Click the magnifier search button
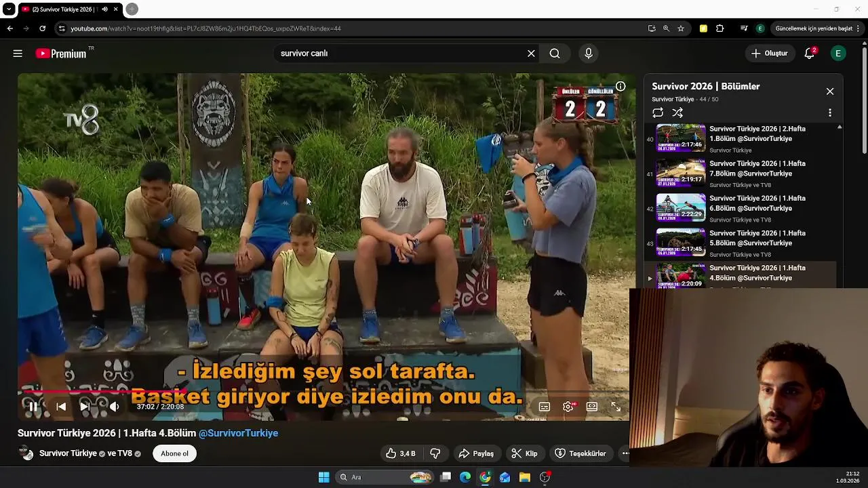The image size is (868, 488). (555, 54)
